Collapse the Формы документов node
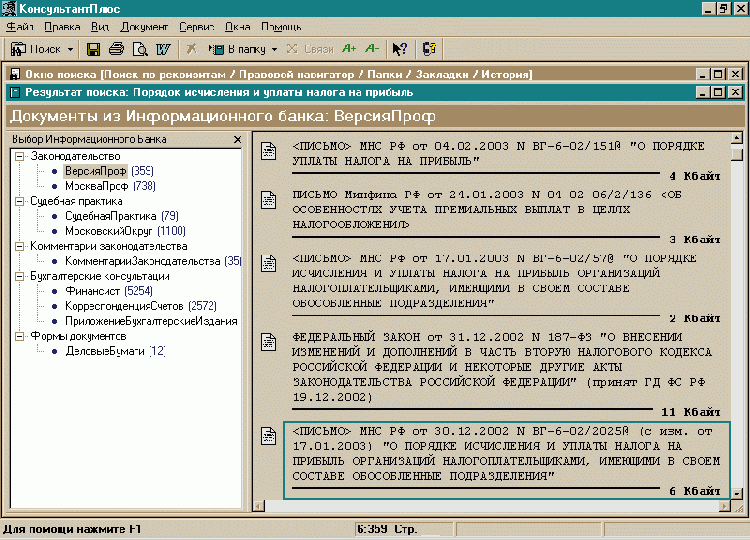 20,336
